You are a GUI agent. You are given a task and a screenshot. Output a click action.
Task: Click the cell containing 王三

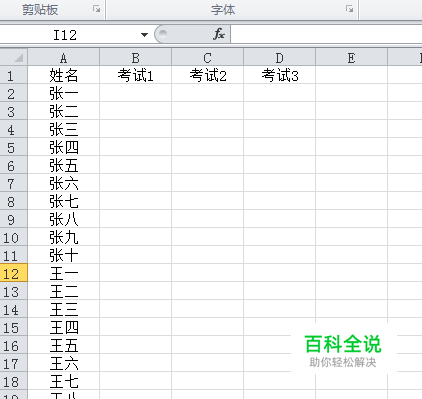(63, 309)
